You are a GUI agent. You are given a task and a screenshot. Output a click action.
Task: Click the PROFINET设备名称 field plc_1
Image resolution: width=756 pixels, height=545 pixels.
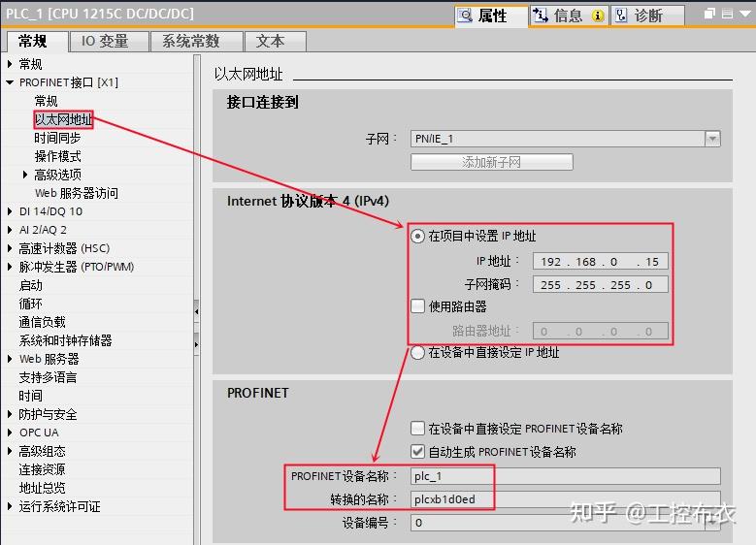click(x=566, y=476)
